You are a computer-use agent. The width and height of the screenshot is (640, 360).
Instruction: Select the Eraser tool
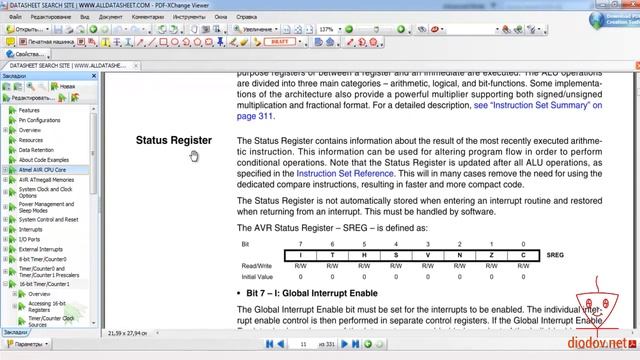point(244,42)
